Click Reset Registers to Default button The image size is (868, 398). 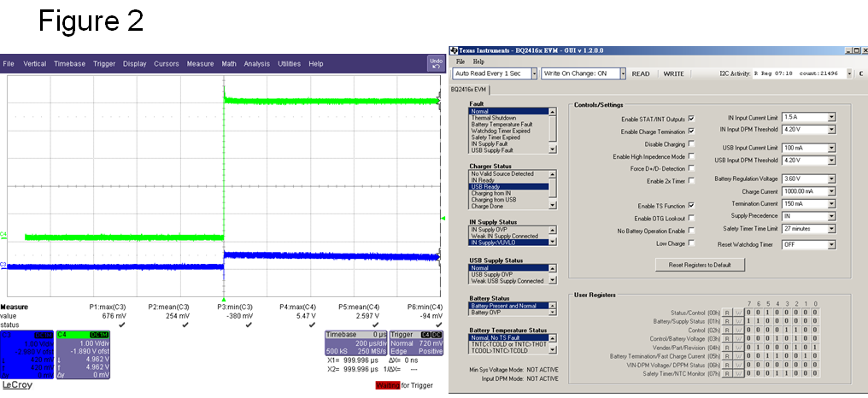(x=700, y=265)
